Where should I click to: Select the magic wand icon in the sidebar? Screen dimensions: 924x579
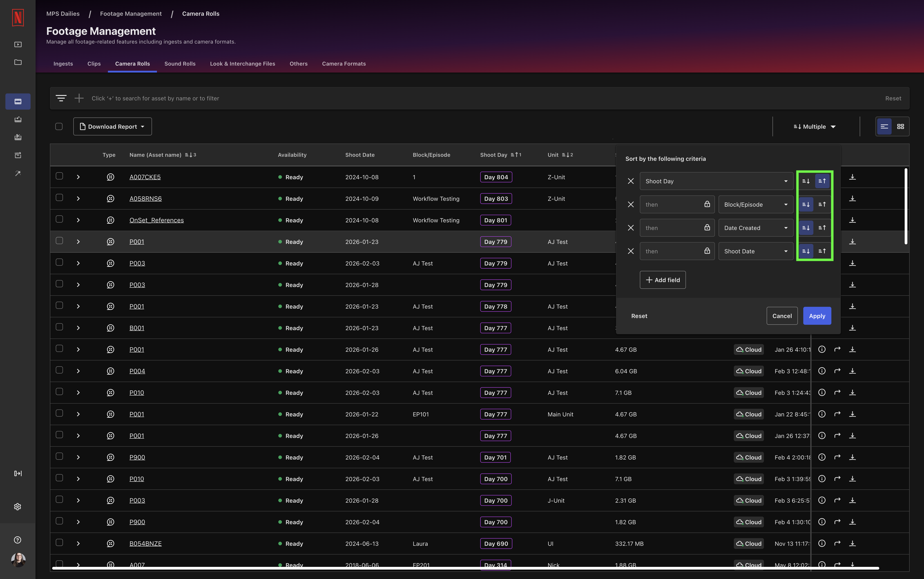[18, 173]
